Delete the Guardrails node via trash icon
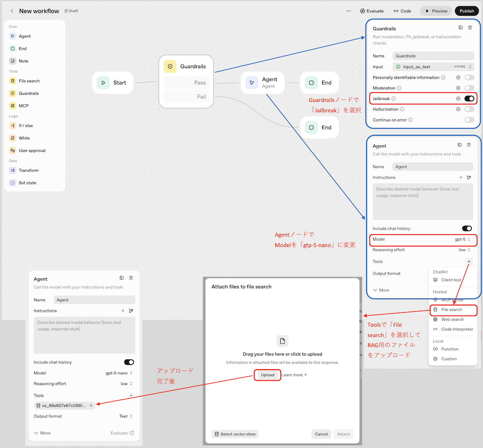This screenshot has height=448, width=483. [x=470, y=28]
